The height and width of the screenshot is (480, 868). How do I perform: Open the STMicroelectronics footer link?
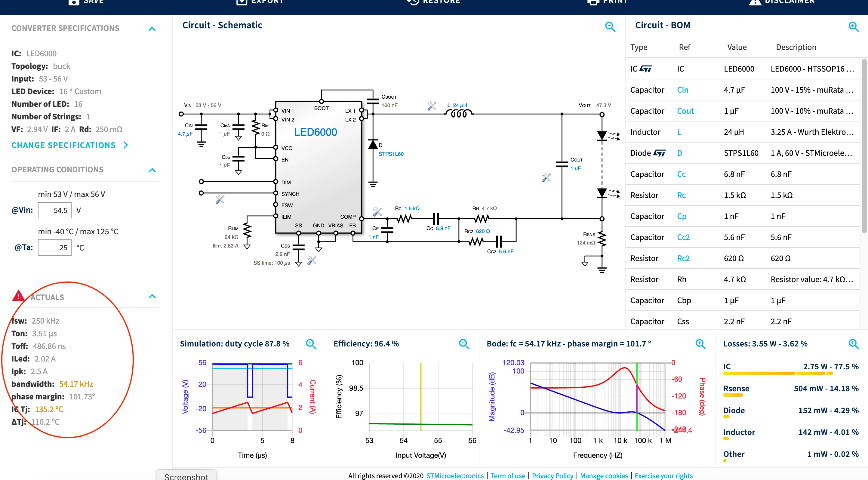coord(455,475)
